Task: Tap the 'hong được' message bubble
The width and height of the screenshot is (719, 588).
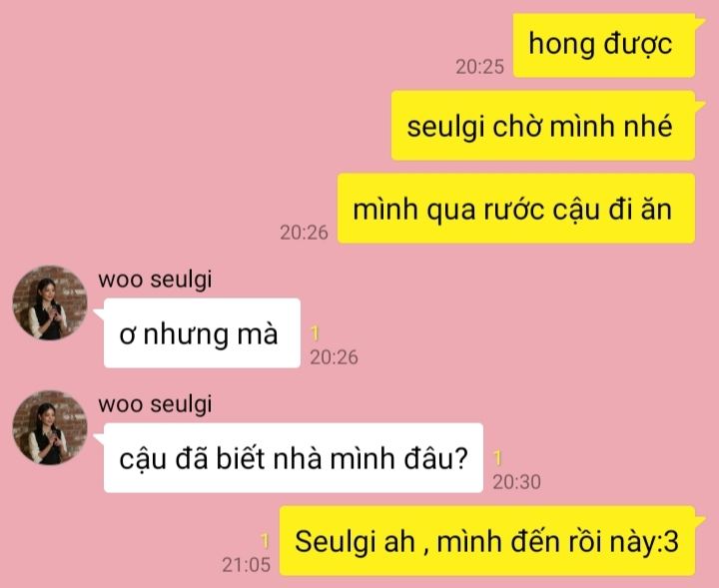Action: tap(604, 45)
